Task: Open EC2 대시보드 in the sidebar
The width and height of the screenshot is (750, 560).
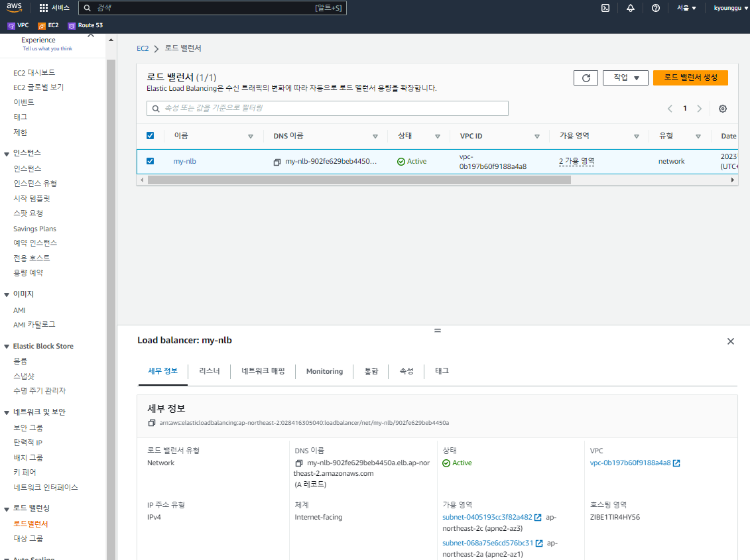Action: click(34, 73)
